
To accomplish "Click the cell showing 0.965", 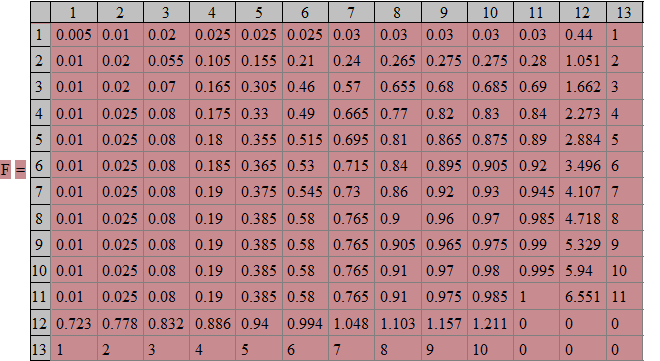I will (444, 244).
